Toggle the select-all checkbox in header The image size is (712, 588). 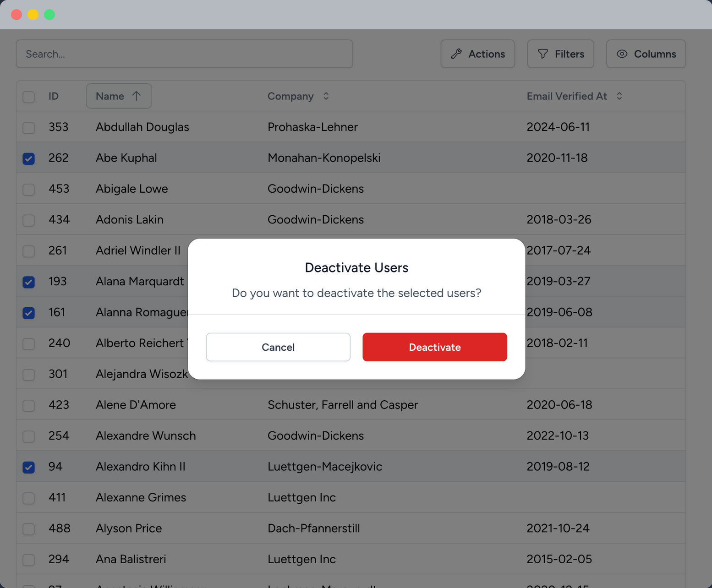[x=29, y=97]
